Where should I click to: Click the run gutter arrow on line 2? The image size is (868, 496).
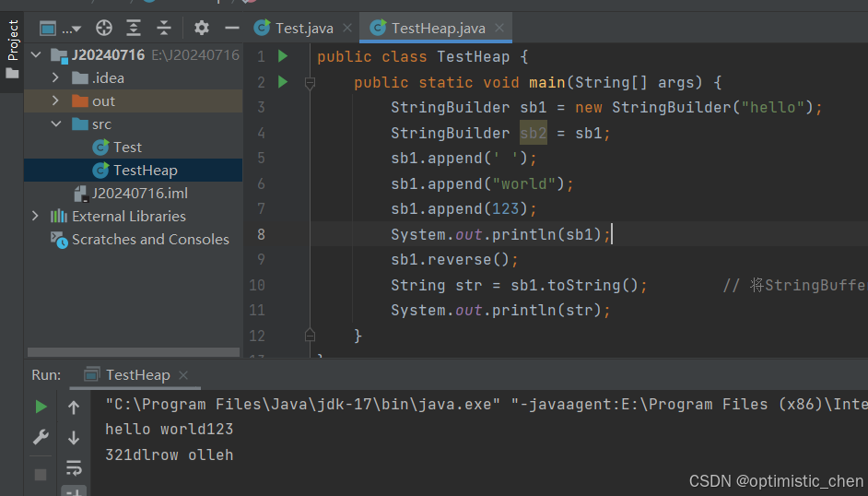pyautogui.click(x=283, y=82)
